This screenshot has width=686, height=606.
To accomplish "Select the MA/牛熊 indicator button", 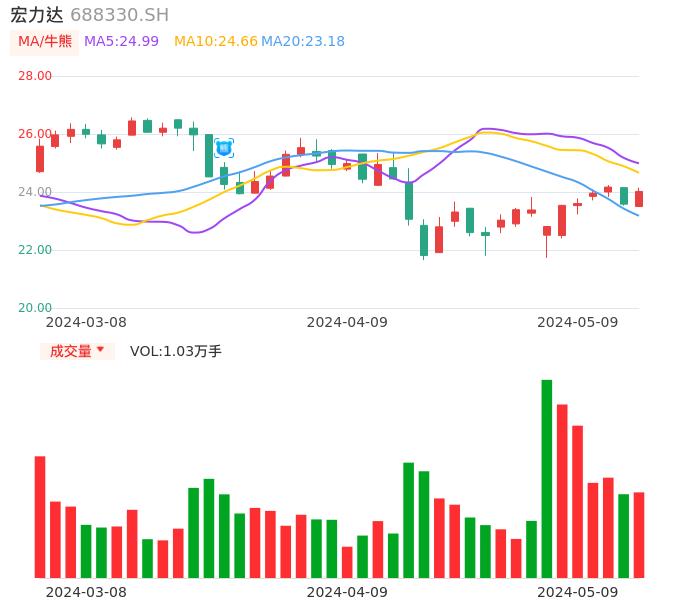I will (x=45, y=41).
